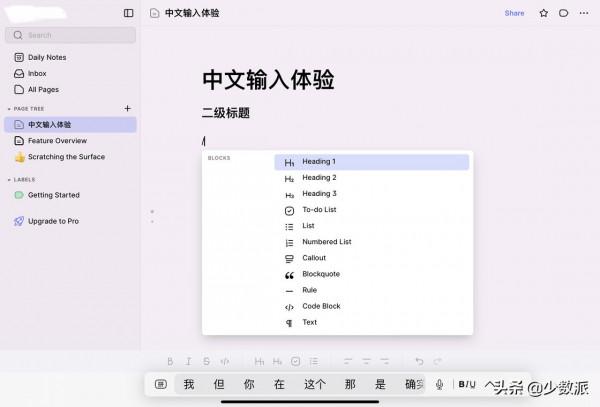Collapse the LABELS section
Image resolution: width=600 pixels, height=407 pixels.
tap(9, 180)
